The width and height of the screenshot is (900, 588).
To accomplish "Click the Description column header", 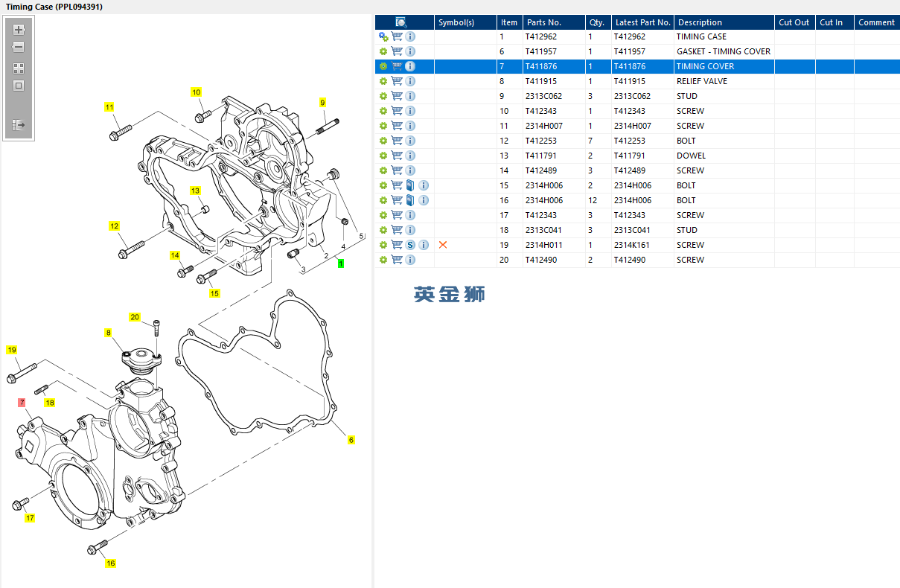I will click(x=700, y=22).
